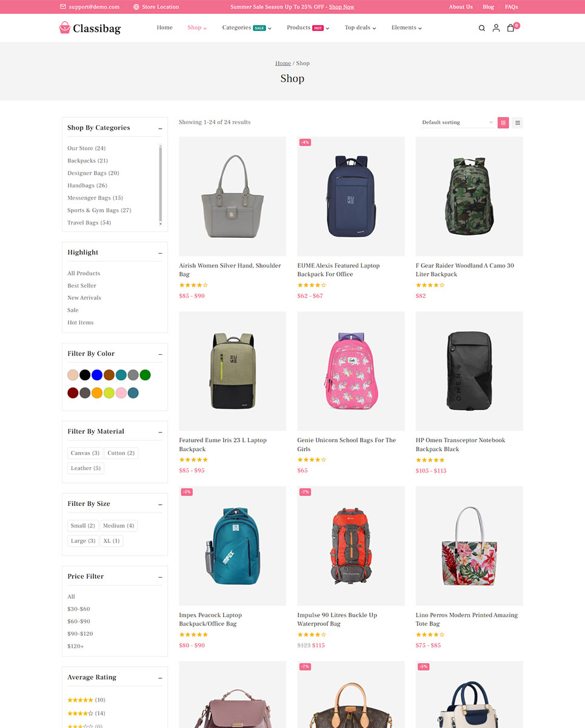Click the Classibag logo
Viewport: 585px width, 728px height.
(90, 28)
